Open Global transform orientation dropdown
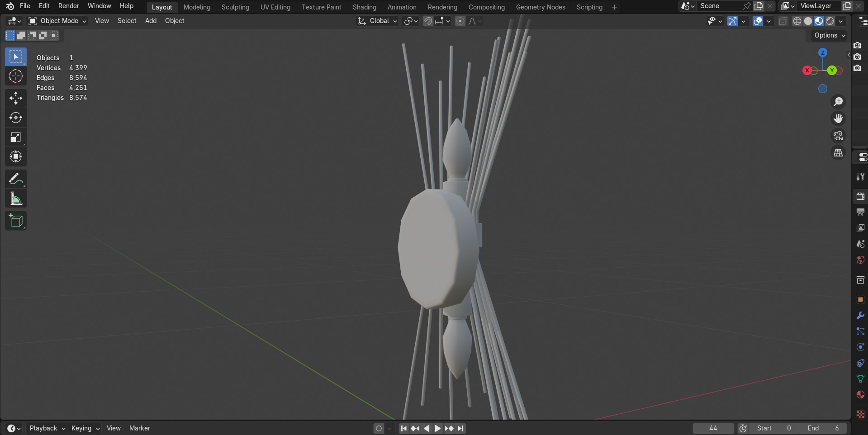Screen dimensions: 868x435 pyautogui.click(x=377, y=21)
